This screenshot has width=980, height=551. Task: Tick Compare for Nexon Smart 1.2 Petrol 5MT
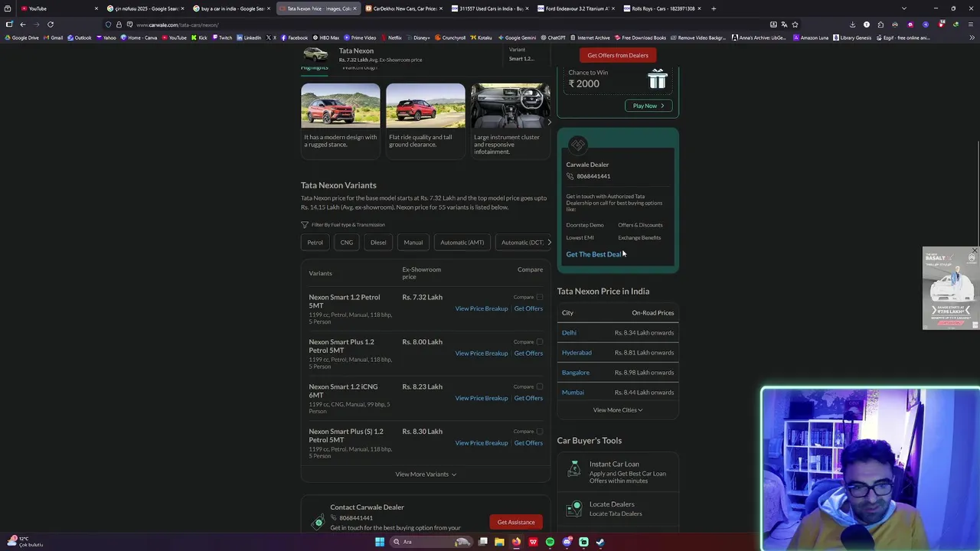[540, 297]
